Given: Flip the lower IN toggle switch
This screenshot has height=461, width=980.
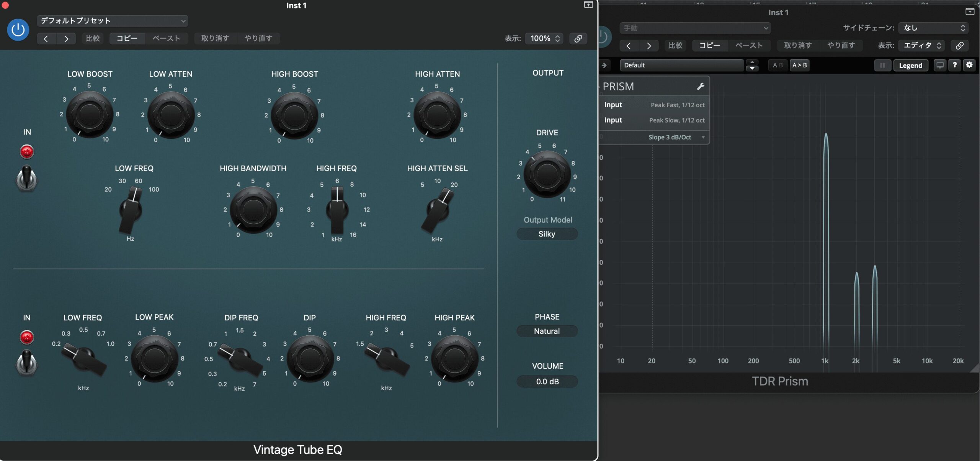Looking at the screenshot, I should [x=26, y=363].
